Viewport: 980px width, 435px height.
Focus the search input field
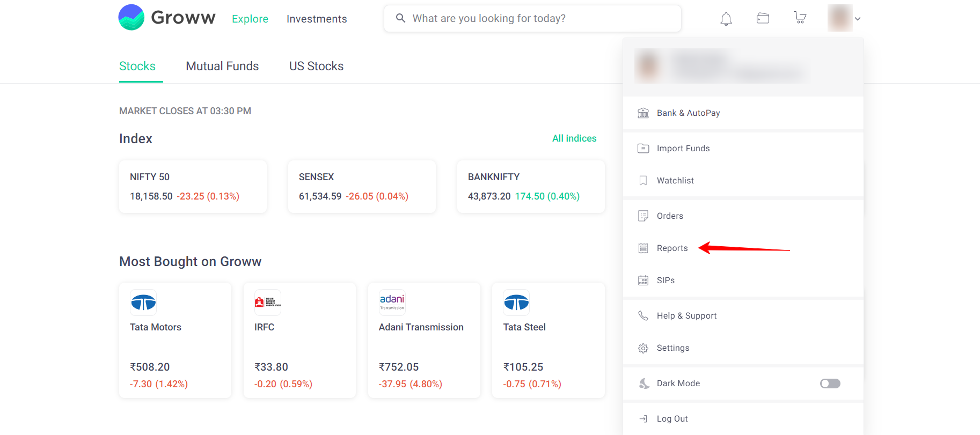[x=542, y=19]
